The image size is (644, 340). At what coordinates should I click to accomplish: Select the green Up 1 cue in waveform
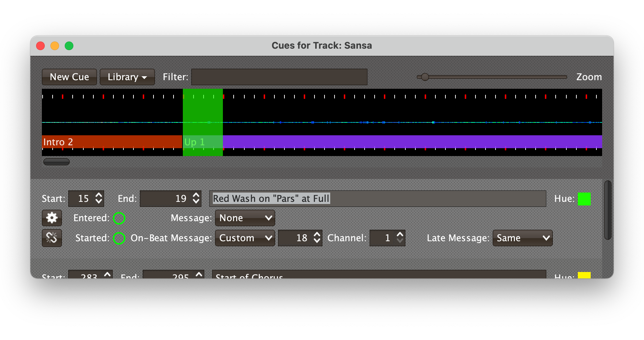tap(203, 142)
